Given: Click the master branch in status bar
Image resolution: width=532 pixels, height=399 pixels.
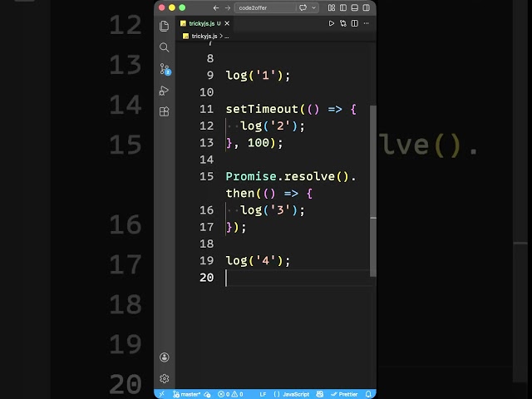Looking at the screenshot, I should (x=187, y=394).
